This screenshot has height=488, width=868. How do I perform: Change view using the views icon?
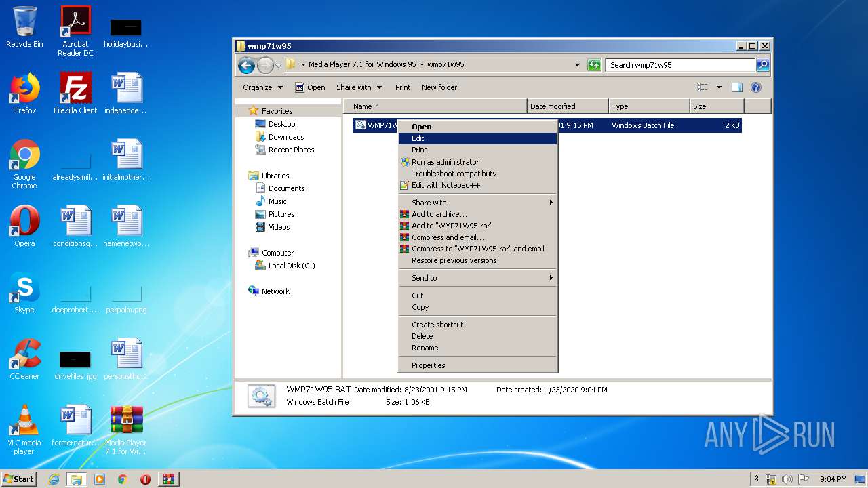(x=703, y=87)
